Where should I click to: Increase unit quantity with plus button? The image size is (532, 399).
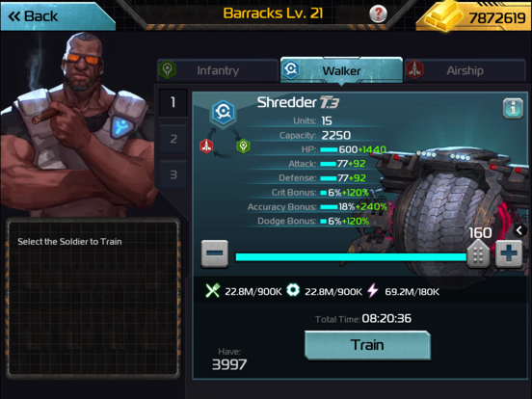click(509, 253)
